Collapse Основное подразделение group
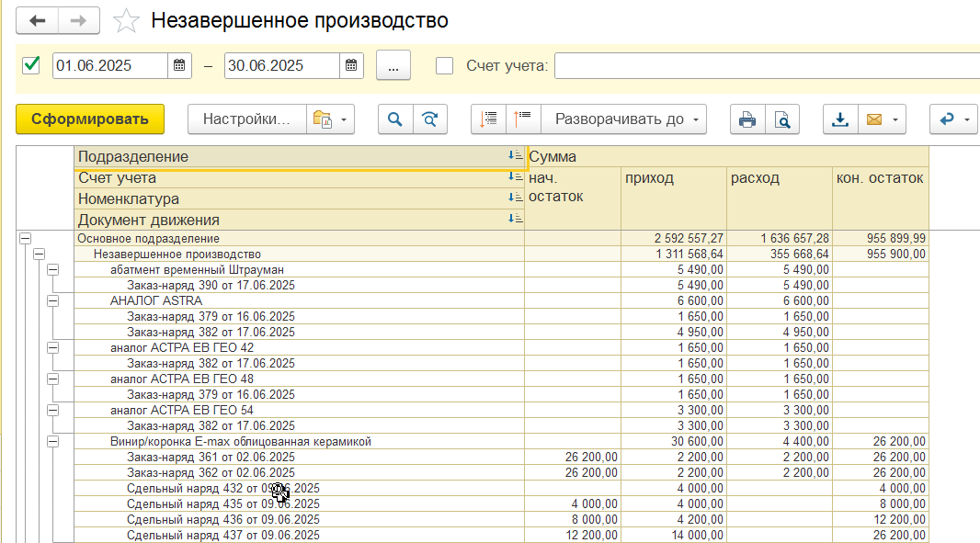This screenshot has height=543, width=980. tap(25, 238)
